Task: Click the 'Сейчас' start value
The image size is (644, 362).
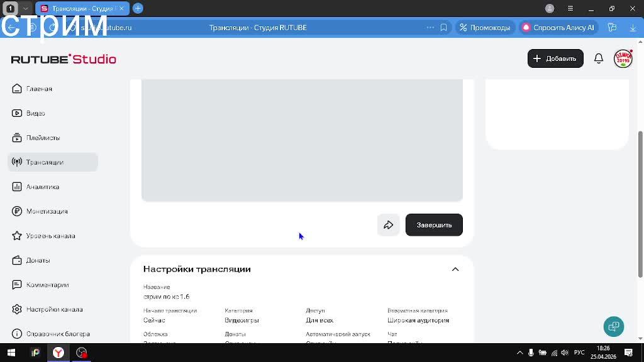Action: point(154,320)
